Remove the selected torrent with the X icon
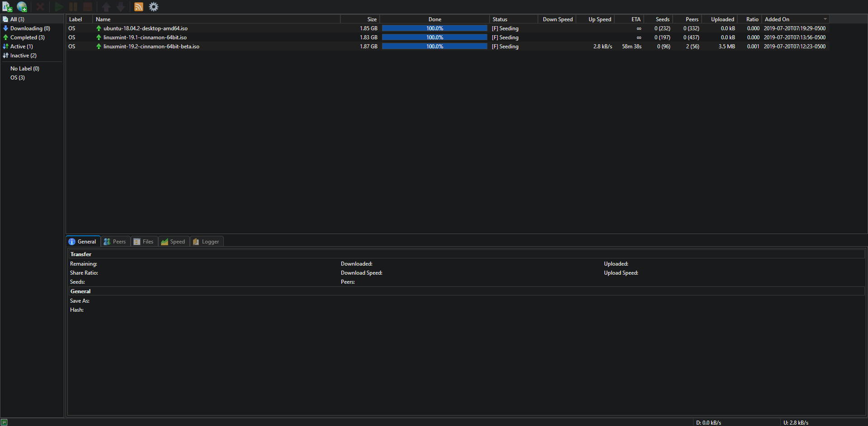 point(40,7)
